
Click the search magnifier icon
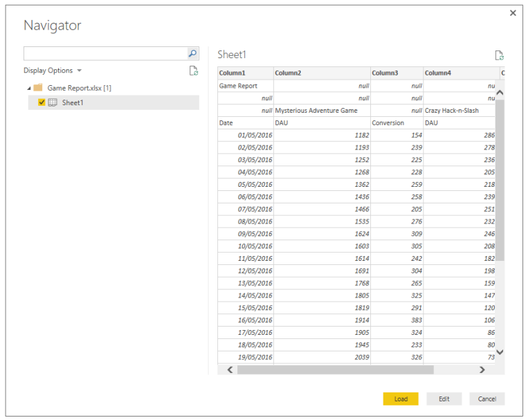click(x=192, y=53)
